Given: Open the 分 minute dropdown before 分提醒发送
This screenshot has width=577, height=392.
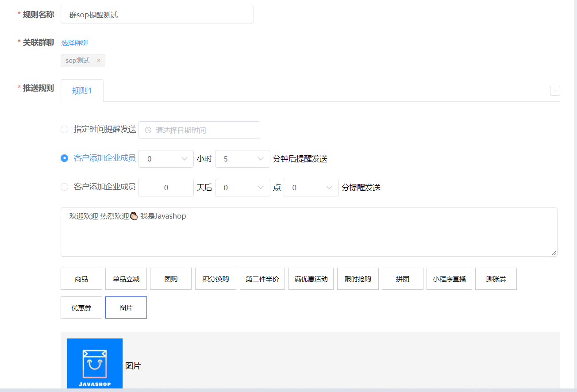Looking at the screenshot, I should pos(311,188).
